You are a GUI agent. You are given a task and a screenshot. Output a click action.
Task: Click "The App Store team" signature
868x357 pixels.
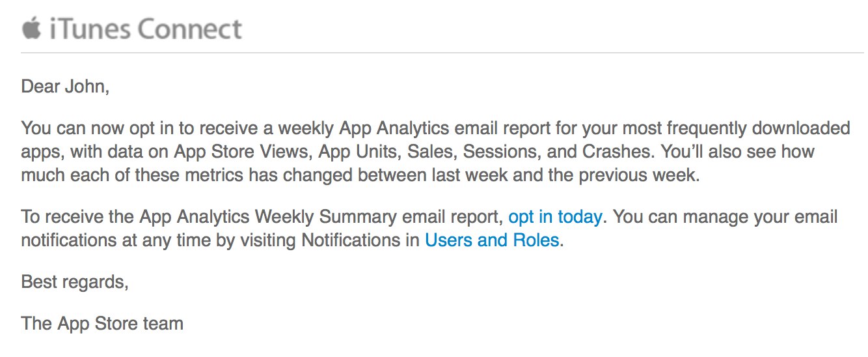(102, 323)
